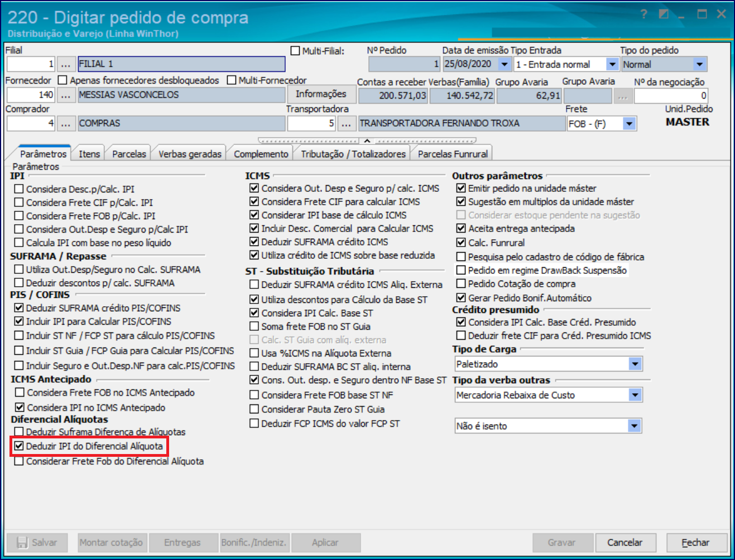Viewport: 735px width, 560px height.
Task: Open Frete FOB dropdown
Action: point(630,124)
